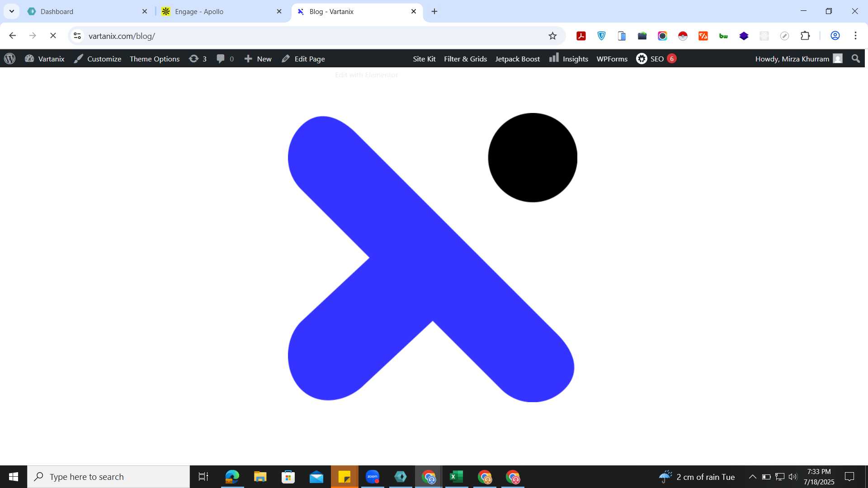
Task: Click the black circle of the logo
Action: pyautogui.click(x=533, y=157)
